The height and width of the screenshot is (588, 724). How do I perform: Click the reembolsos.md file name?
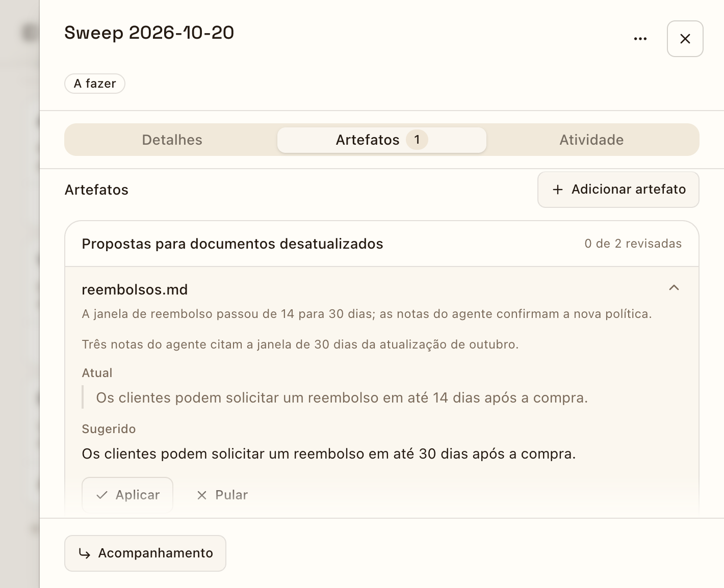(x=135, y=290)
